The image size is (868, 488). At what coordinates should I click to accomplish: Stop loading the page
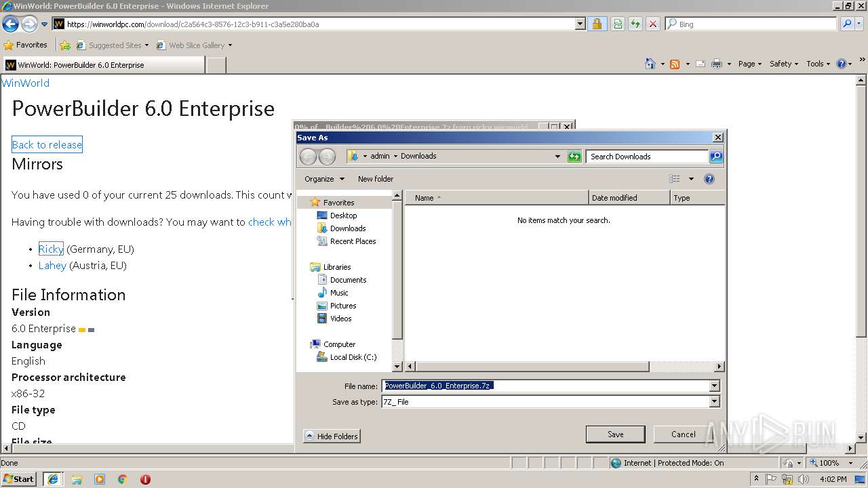pyautogui.click(x=653, y=24)
